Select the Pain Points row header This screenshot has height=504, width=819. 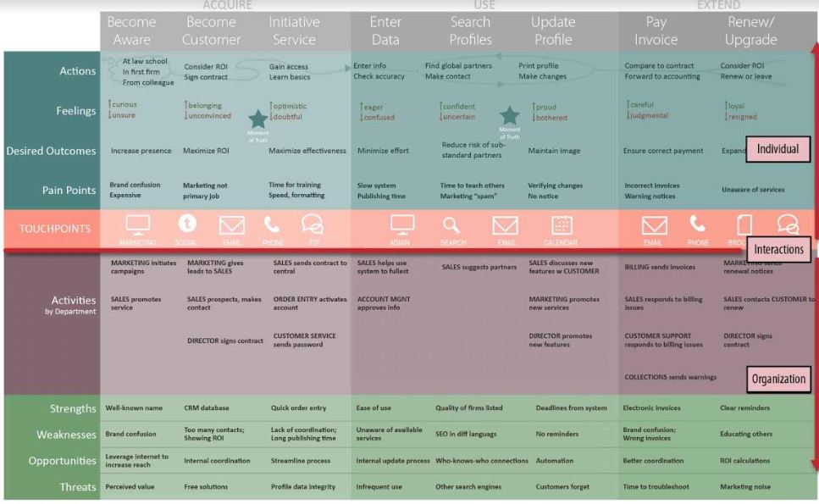[67, 190]
